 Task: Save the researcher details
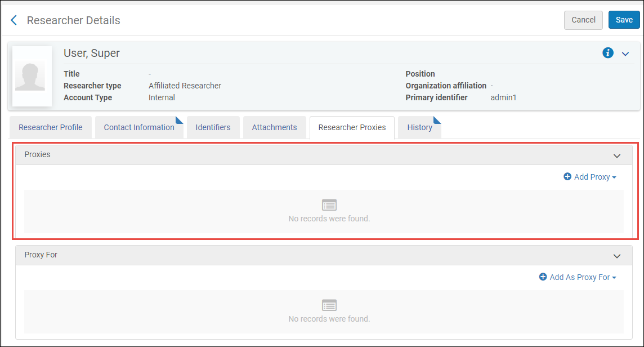tap(624, 20)
